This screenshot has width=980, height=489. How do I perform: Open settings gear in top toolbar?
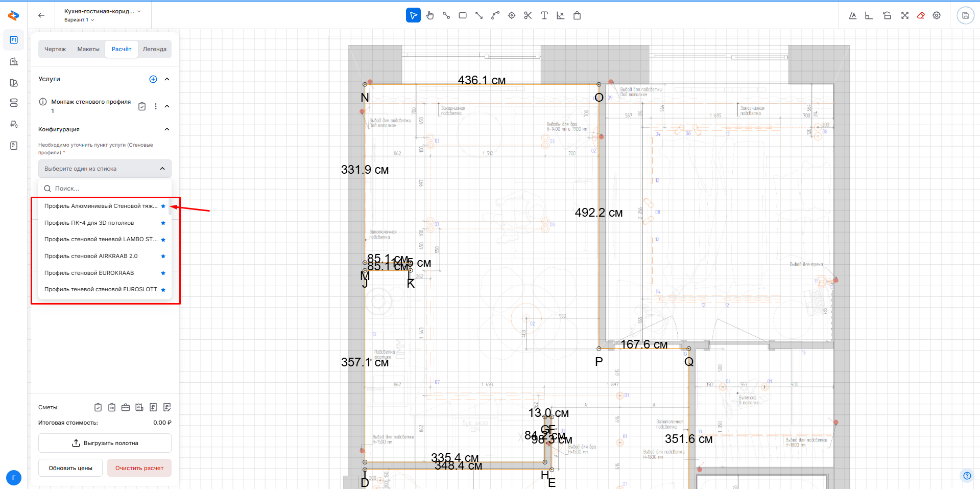(x=937, y=15)
